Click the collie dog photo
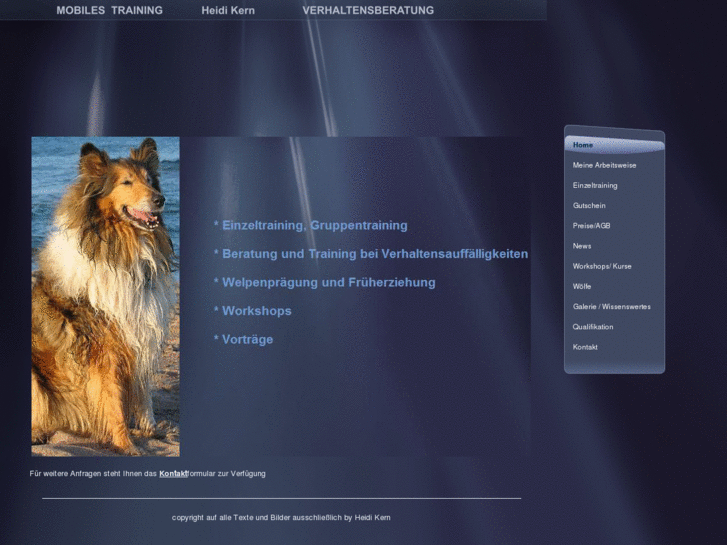 pyautogui.click(x=105, y=296)
